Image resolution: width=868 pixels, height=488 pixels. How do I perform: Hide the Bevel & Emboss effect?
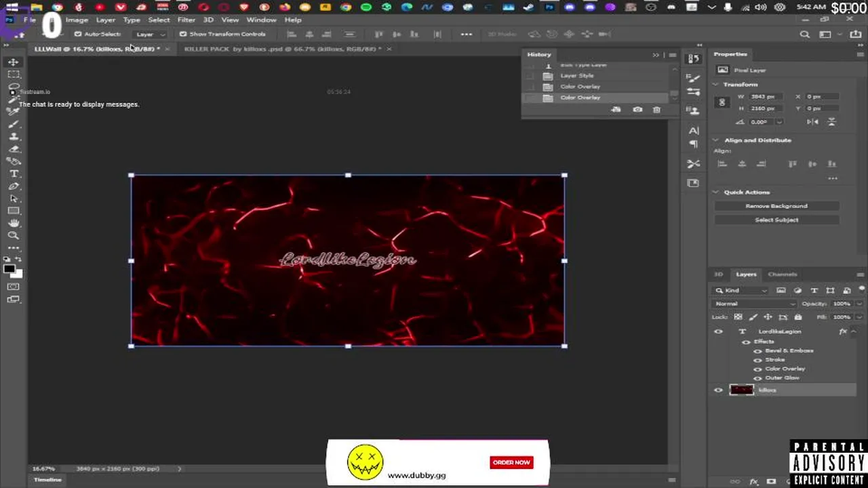pos(757,351)
